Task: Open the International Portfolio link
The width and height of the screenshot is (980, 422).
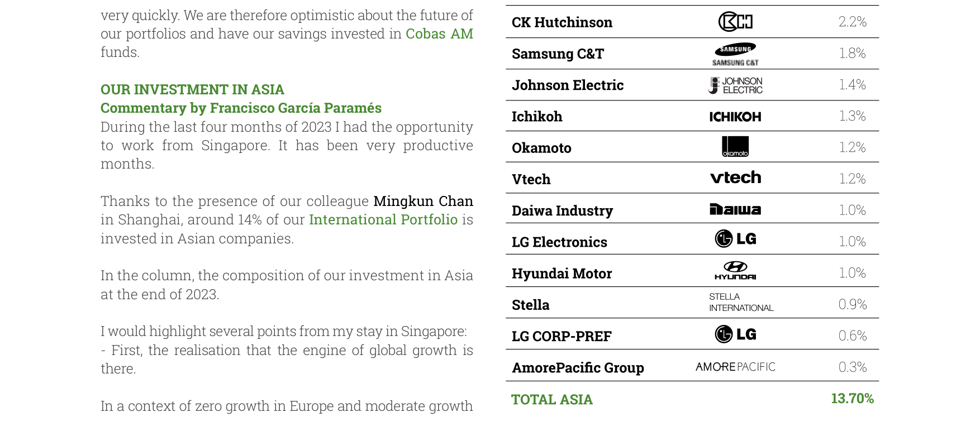Action: click(383, 219)
